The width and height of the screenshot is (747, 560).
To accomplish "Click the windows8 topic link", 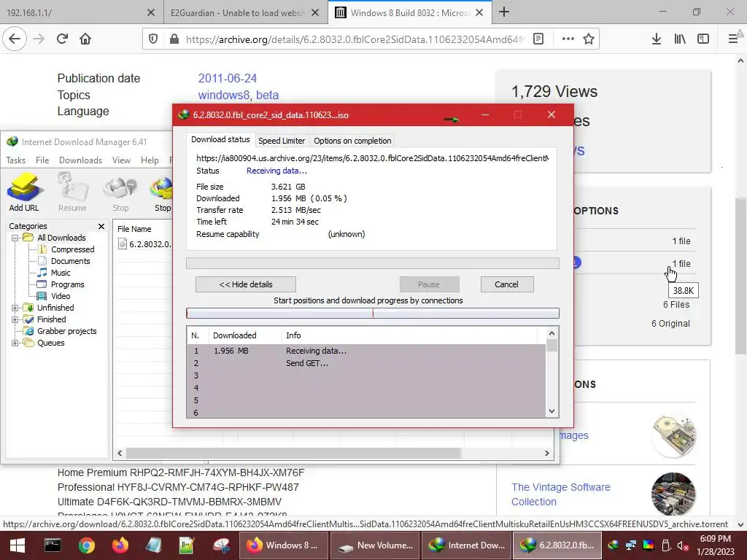I will pos(223,95).
